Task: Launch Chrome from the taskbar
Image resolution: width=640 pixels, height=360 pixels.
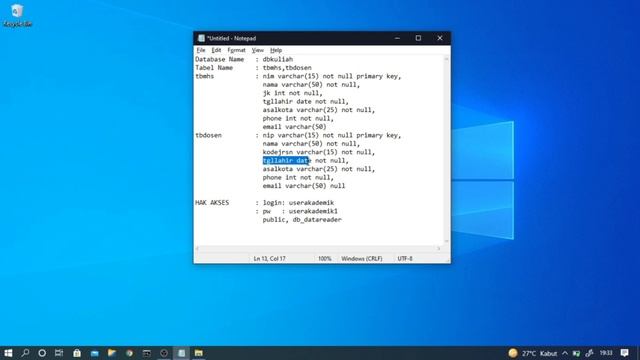Action: 129,353
